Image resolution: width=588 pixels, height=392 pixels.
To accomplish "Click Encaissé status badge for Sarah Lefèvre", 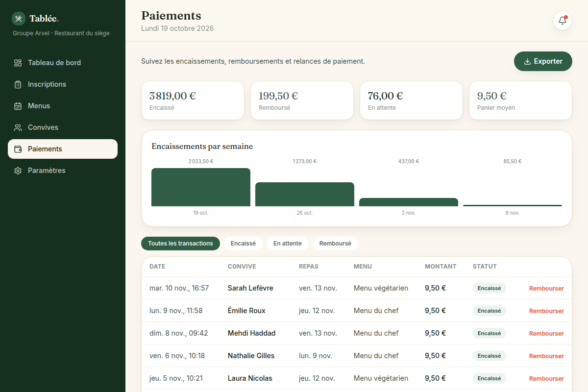I will (x=489, y=288).
